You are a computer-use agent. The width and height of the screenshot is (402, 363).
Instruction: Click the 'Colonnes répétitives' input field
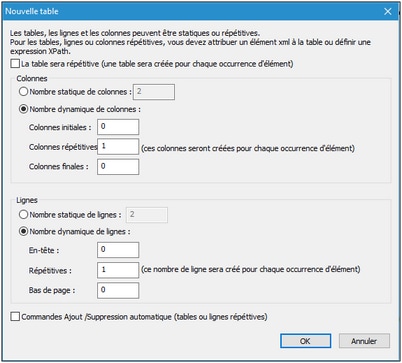pos(118,147)
